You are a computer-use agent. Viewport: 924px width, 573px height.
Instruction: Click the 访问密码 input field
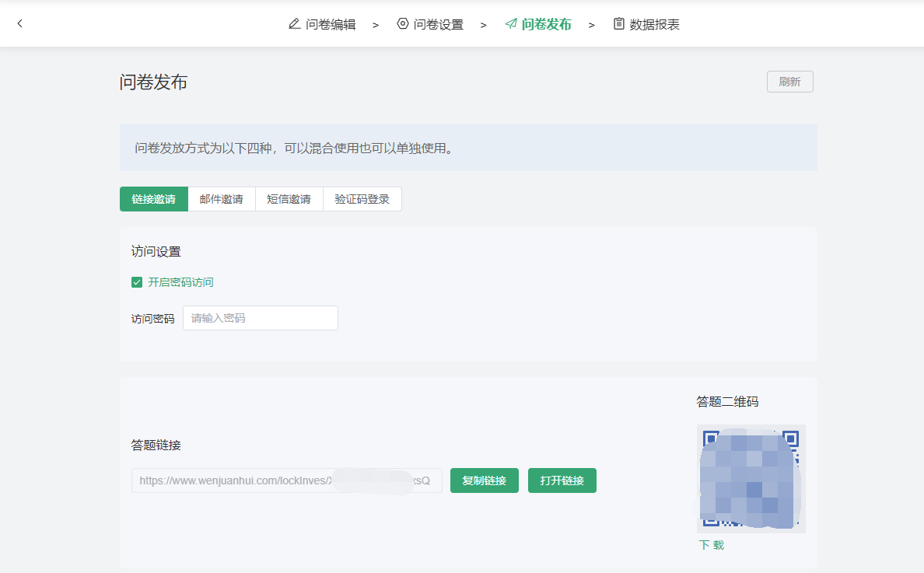pos(261,318)
